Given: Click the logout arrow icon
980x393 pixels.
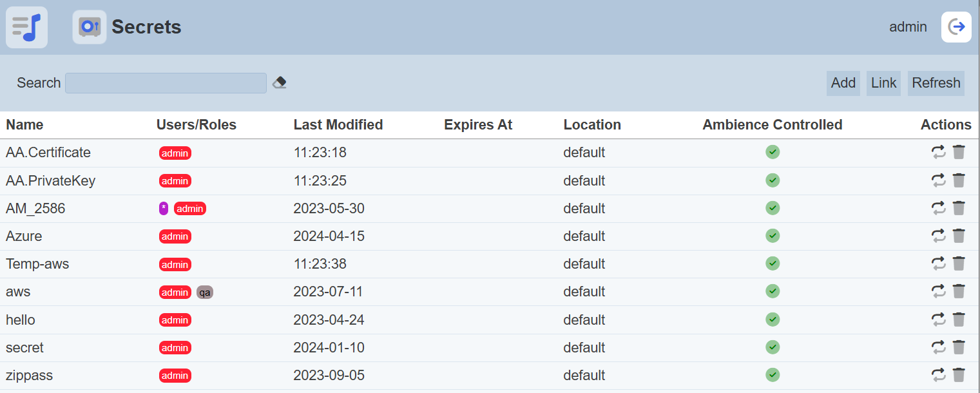Looking at the screenshot, I should click(956, 27).
